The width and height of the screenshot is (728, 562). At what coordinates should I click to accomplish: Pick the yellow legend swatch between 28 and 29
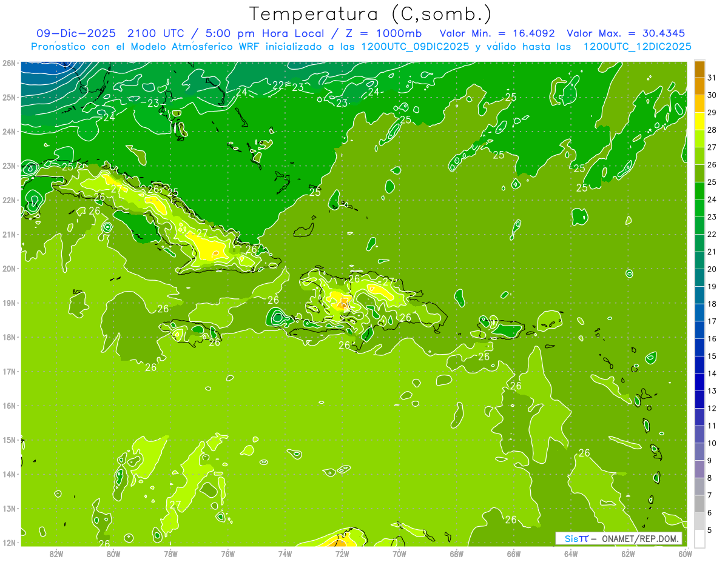click(699, 121)
